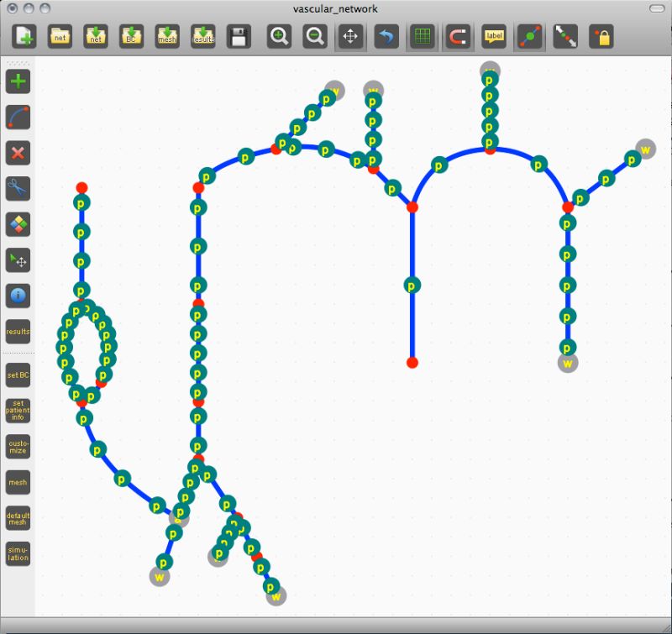The width and height of the screenshot is (672, 634).
Task: Create a new network file
Action: point(24,36)
